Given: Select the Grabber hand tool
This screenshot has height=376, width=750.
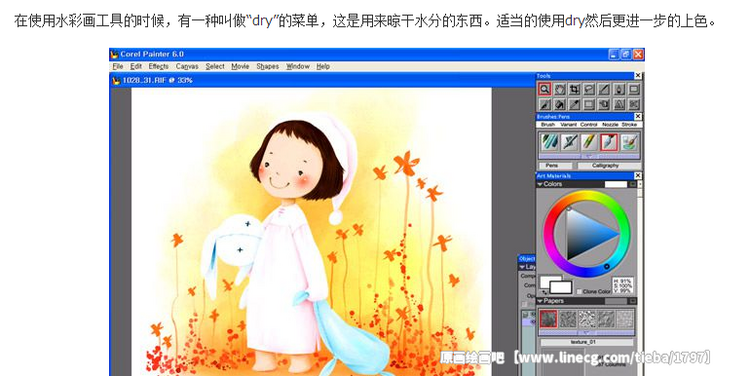Looking at the screenshot, I should pyautogui.click(x=559, y=89).
